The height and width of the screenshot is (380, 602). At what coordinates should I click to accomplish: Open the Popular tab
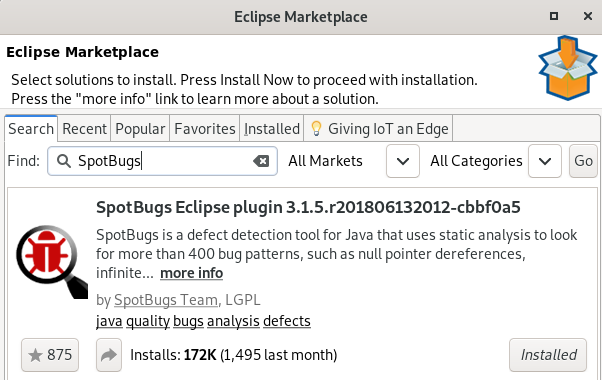coord(140,129)
